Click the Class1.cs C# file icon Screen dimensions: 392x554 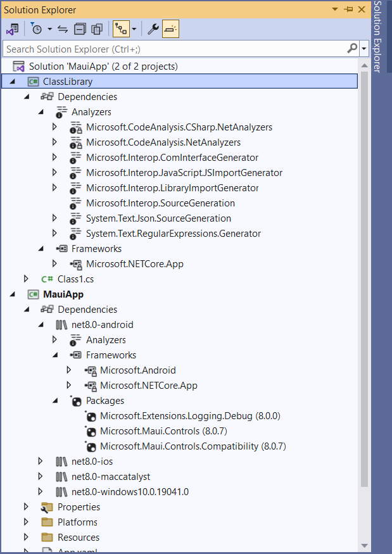coord(47,279)
